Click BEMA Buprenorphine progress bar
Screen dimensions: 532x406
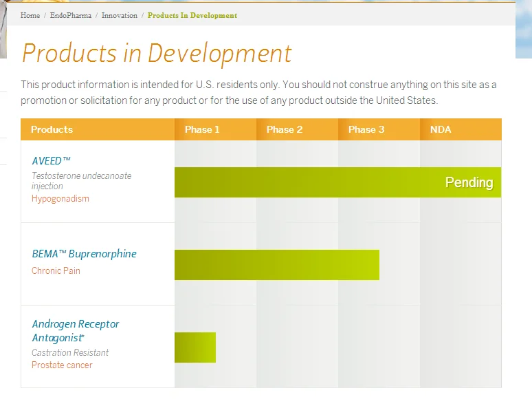tap(277, 265)
